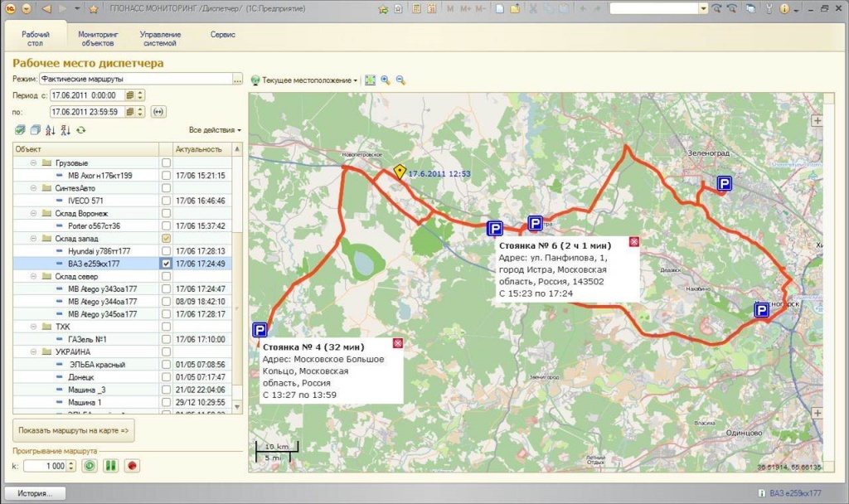The image size is (849, 504).
Task: Click the zoom in magnifier above the map
Action: coord(386,80)
